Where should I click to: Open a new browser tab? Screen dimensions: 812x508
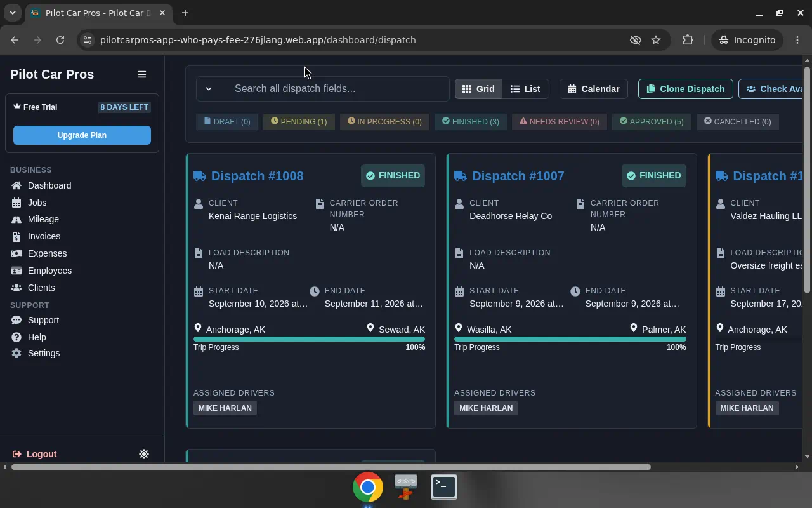(185, 13)
